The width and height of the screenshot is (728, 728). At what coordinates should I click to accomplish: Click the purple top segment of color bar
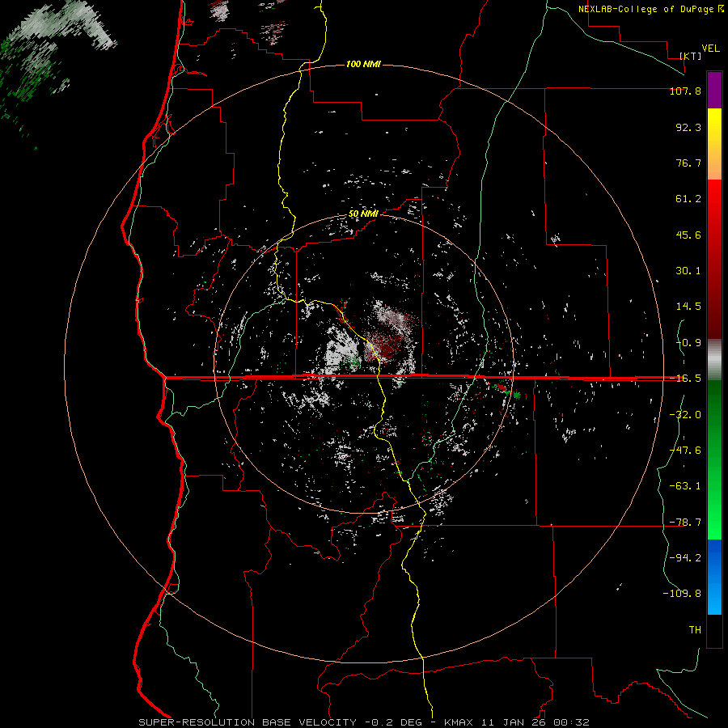714,90
